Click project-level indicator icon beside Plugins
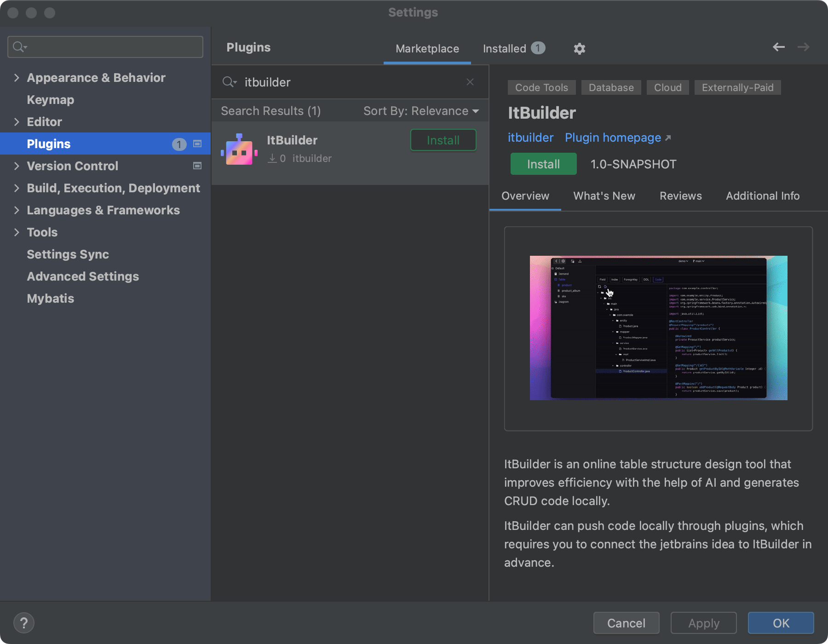 [x=197, y=144]
